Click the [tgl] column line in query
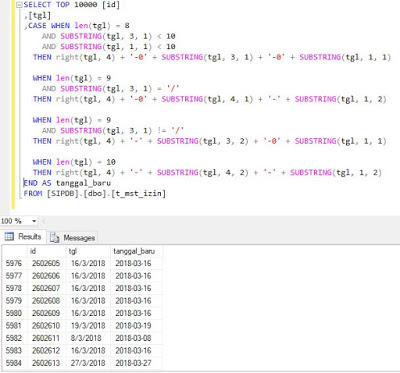The width and height of the screenshot is (400, 373). pyautogui.click(x=37, y=15)
